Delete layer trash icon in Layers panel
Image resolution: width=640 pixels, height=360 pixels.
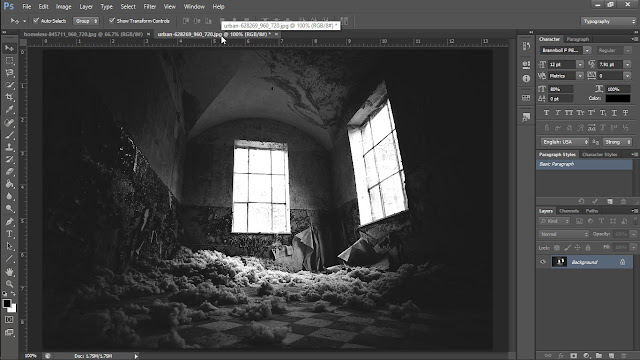click(623, 356)
